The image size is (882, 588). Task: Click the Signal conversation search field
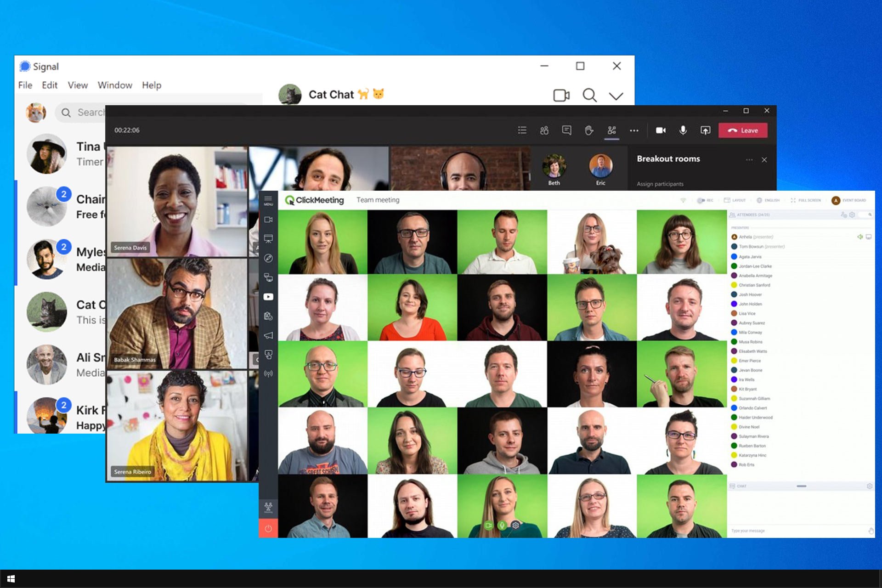tap(80, 113)
